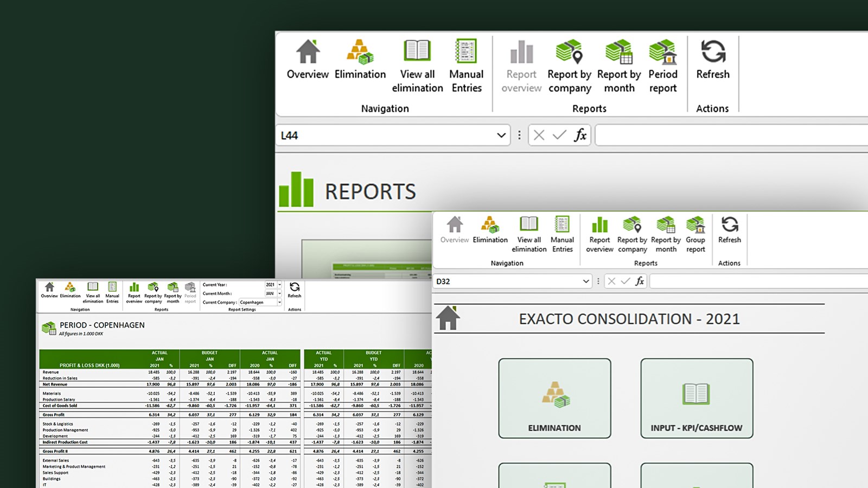Select the "External Sales" row label
The width and height of the screenshot is (868, 488).
pyautogui.click(x=55, y=460)
